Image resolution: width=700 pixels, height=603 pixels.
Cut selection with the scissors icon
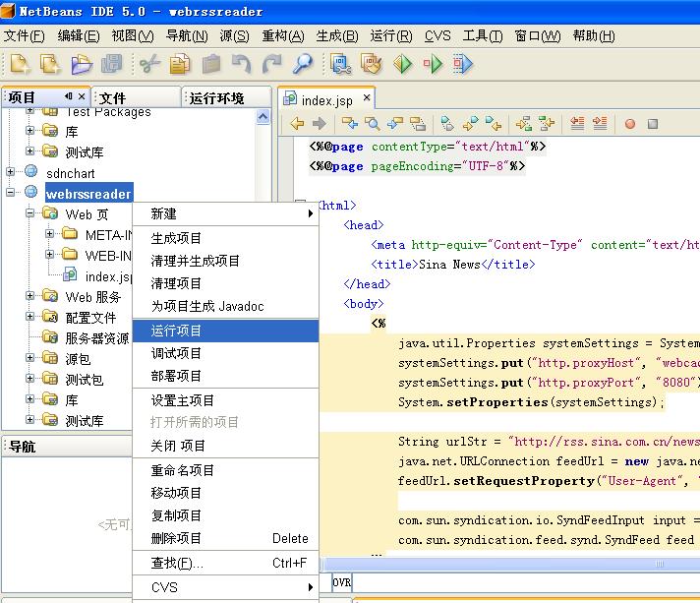coord(150,64)
